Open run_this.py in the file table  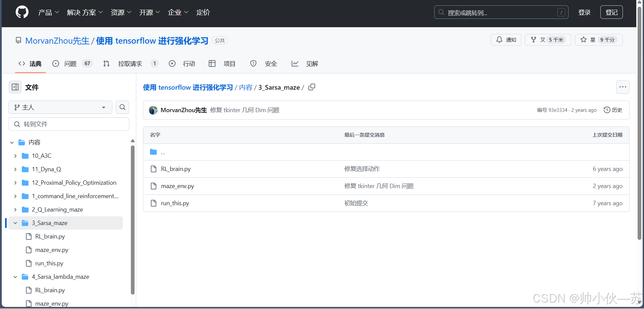pos(175,203)
